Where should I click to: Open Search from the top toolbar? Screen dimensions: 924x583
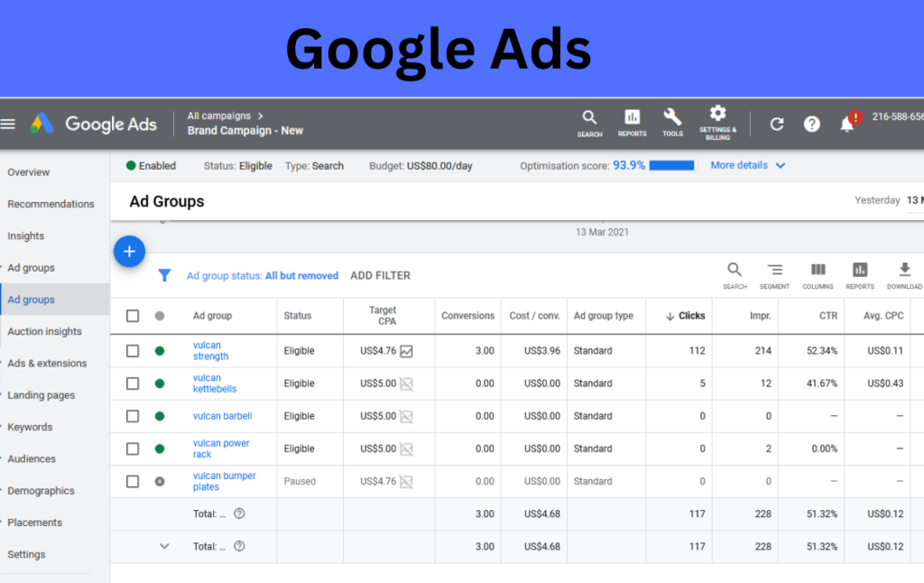[589, 122]
